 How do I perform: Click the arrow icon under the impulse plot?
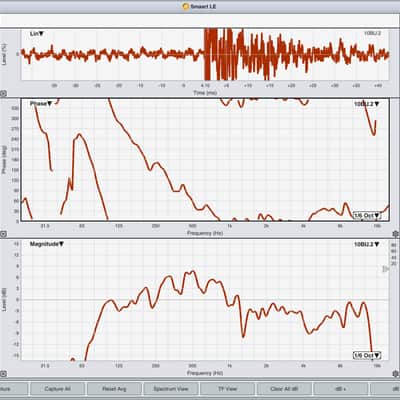[3, 94]
